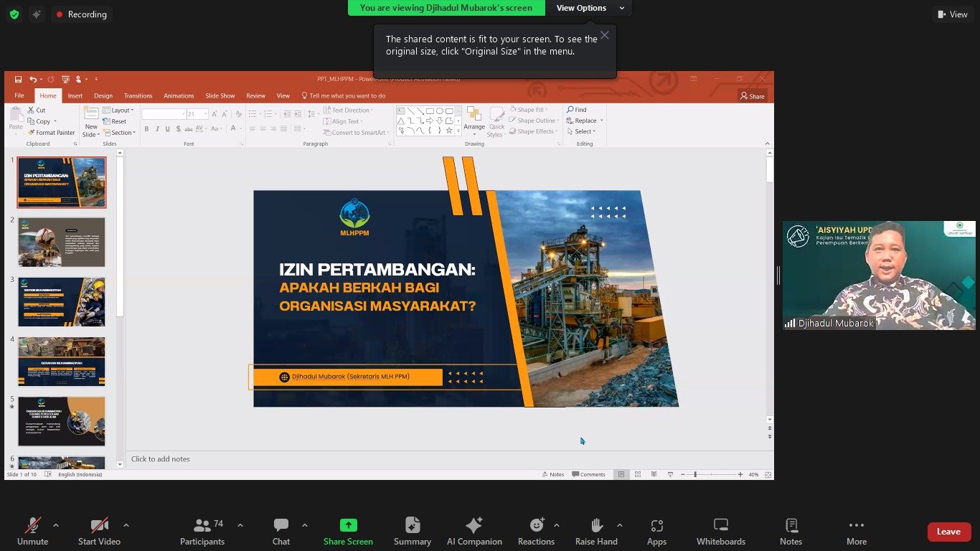Start Video camera toggle
The height and width of the screenshot is (551, 980).
(99, 531)
